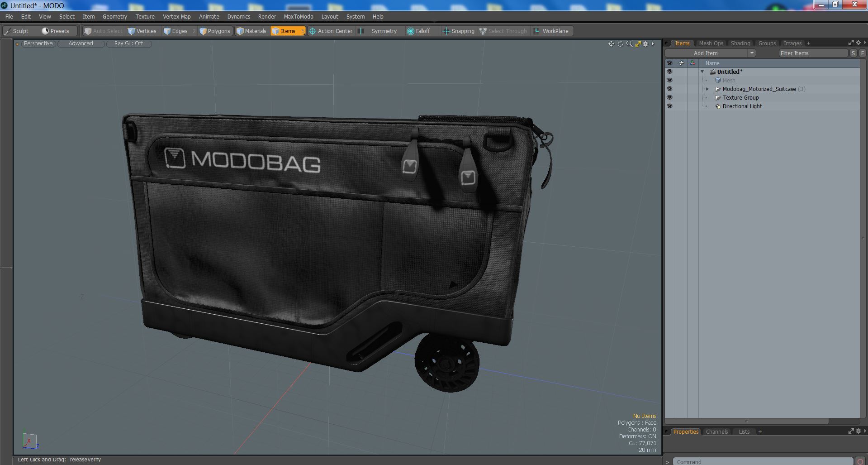Switch to the Groups tab
The image size is (868, 465).
coord(767,43)
